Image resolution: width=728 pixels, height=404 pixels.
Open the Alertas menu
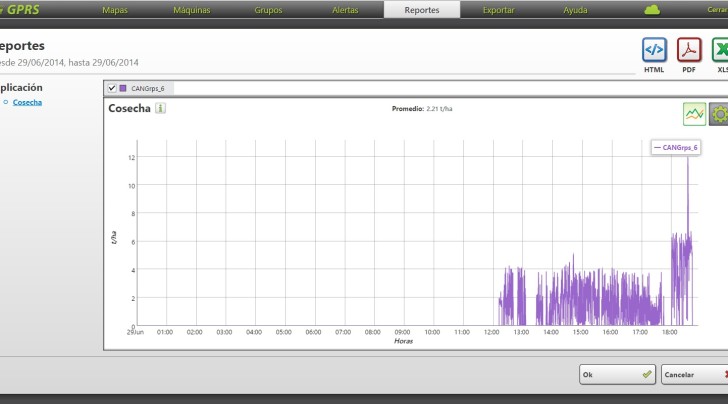345,10
